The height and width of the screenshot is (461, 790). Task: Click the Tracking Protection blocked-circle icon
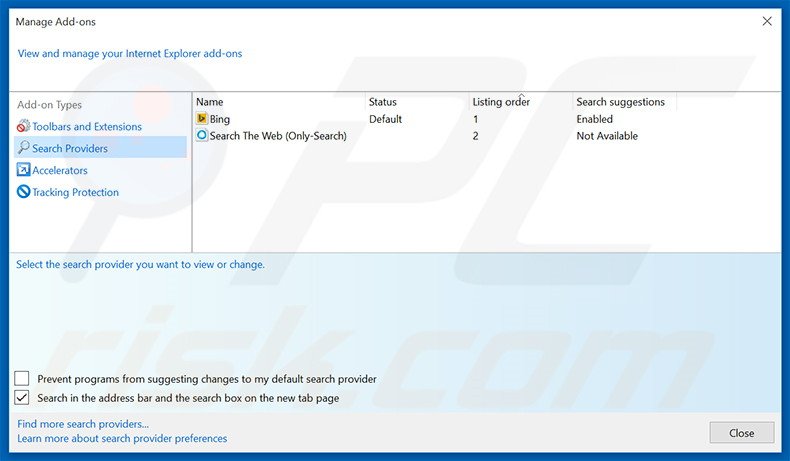[23, 191]
